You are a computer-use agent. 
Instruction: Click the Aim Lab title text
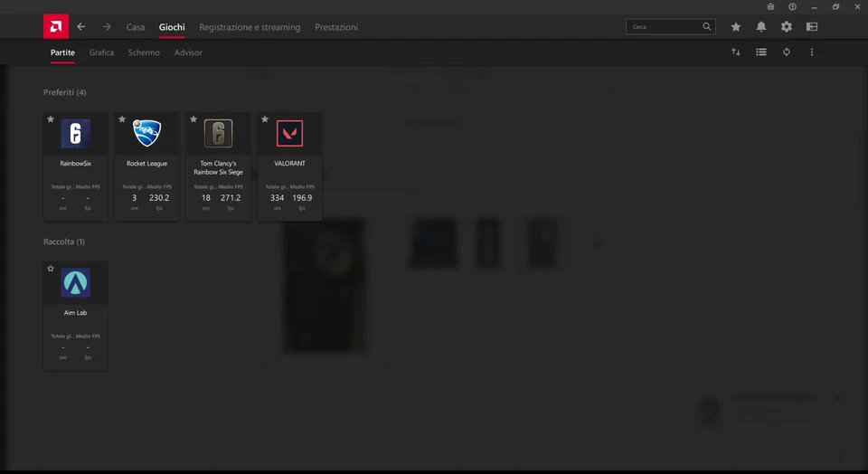(75, 313)
